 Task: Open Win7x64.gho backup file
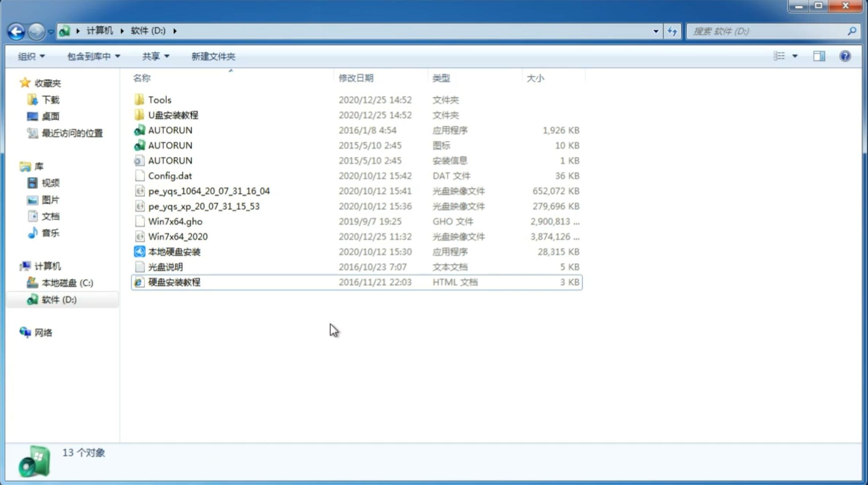click(x=176, y=221)
